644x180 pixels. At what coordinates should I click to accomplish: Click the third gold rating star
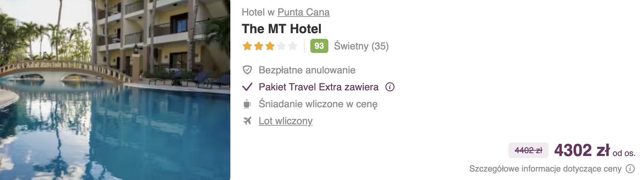[270, 46]
